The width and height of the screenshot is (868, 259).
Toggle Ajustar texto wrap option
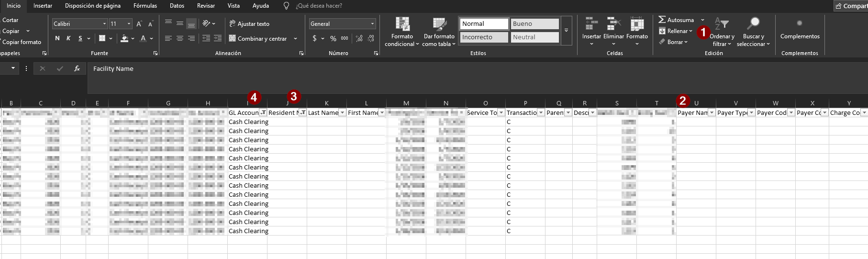pos(249,24)
